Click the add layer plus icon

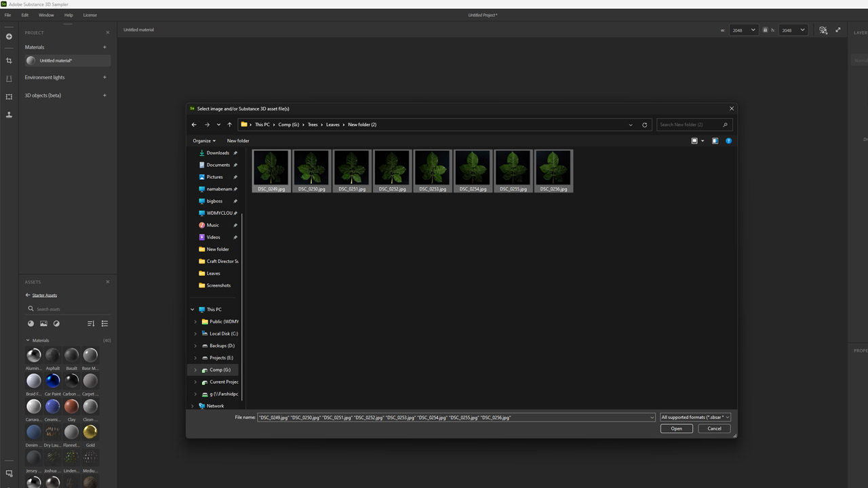coord(9,37)
